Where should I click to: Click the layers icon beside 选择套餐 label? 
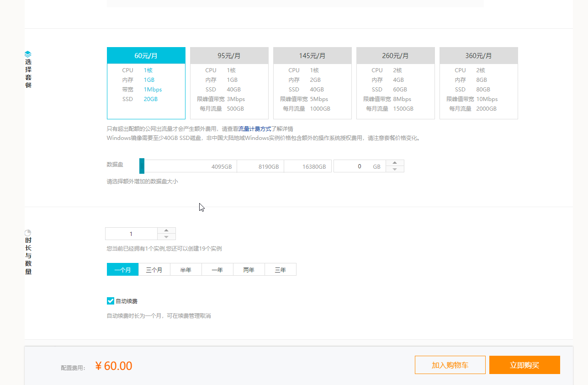tap(28, 53)
